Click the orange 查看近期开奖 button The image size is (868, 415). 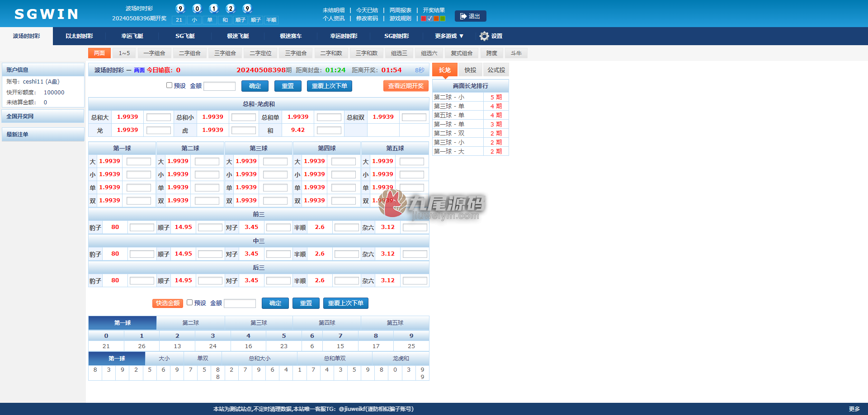(406, 86)
